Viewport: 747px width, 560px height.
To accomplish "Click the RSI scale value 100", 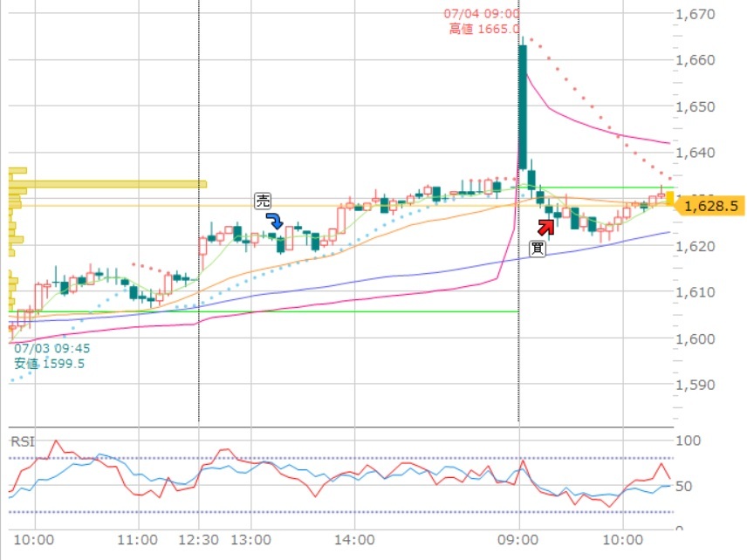I will coord(688,440).
